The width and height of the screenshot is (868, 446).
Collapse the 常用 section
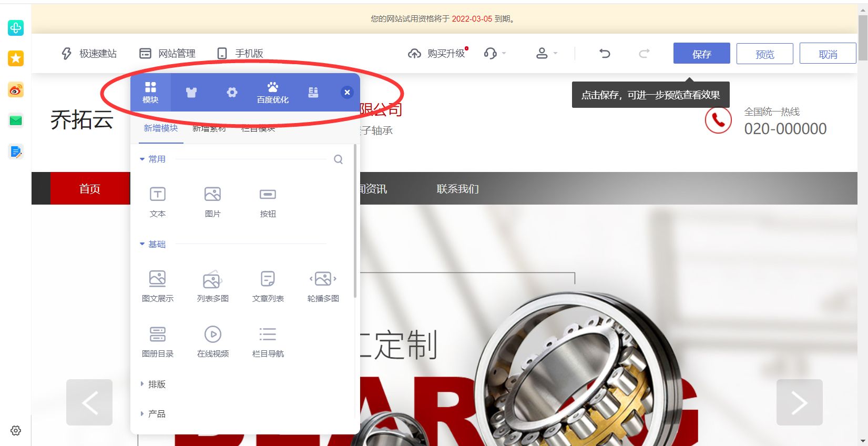[x=152, y=159]
